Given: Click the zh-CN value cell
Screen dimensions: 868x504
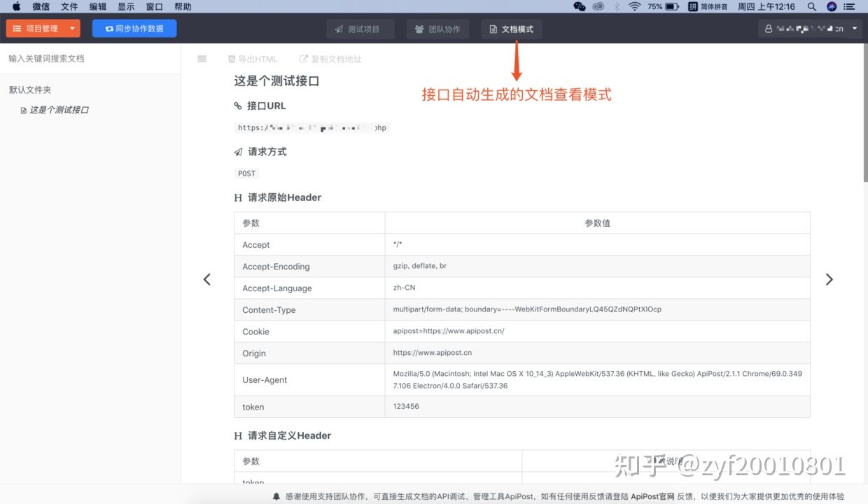Looking at the screenshot, I should click(597, 288).
